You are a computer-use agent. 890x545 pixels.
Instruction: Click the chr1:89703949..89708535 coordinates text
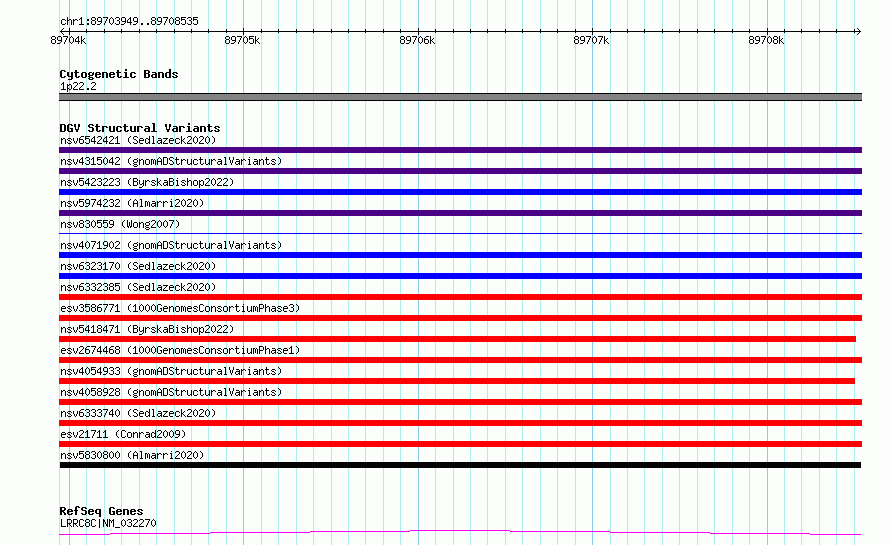pyautogui.click(x=129, y=22)
